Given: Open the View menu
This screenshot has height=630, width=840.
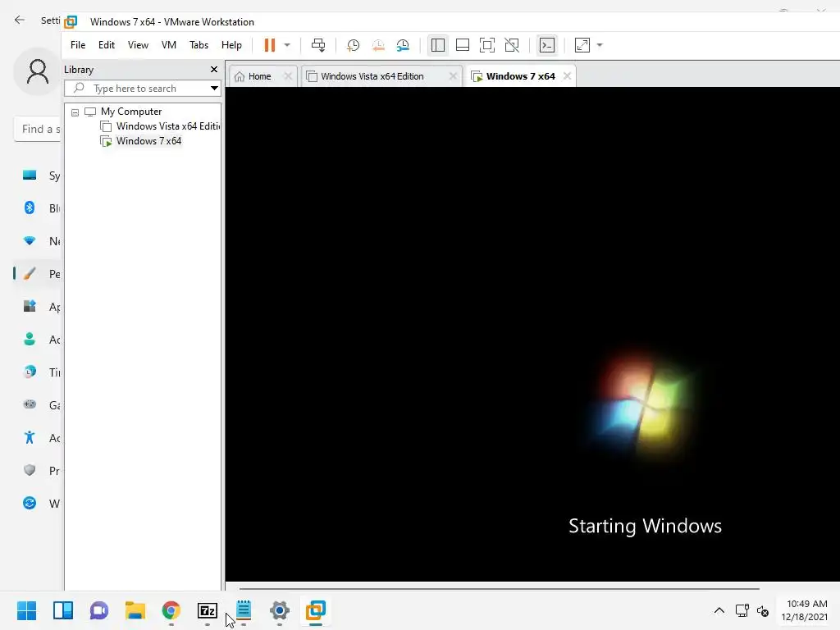Looking at the screenshot, I should tap(138, 45).
